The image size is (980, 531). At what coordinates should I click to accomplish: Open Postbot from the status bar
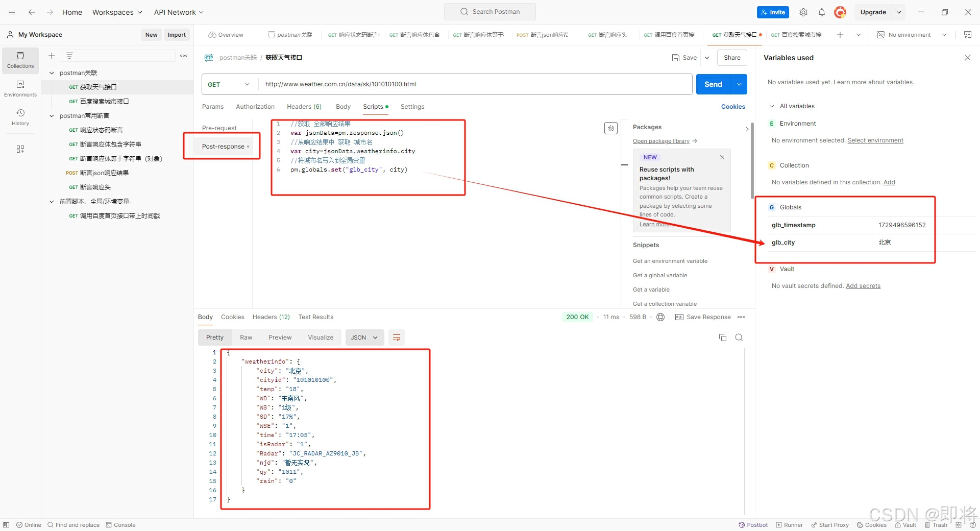pyautogui.click(x=753, y=525)
